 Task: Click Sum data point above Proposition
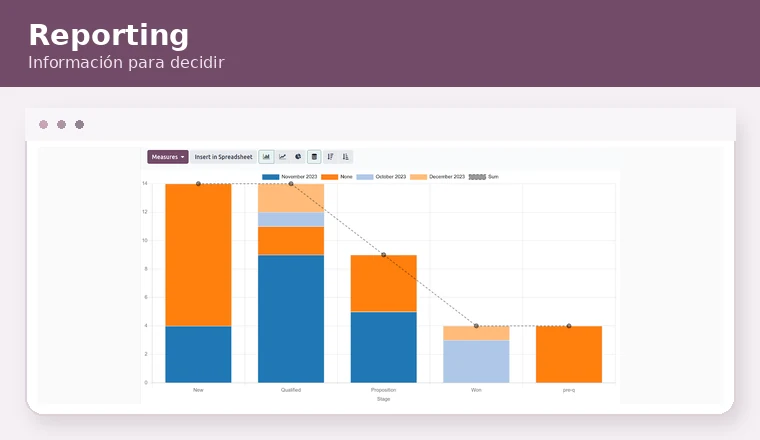coord(383,255)
